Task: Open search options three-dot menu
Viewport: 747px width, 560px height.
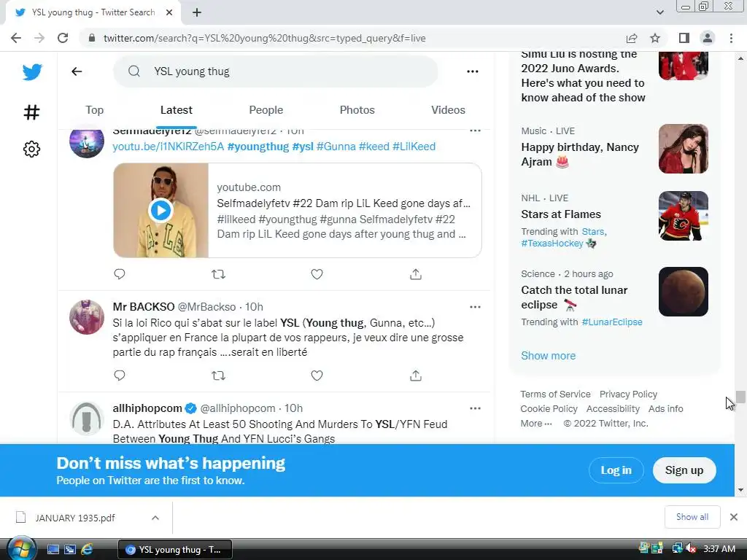Action: pyautogui.click(x=473, y=71)
